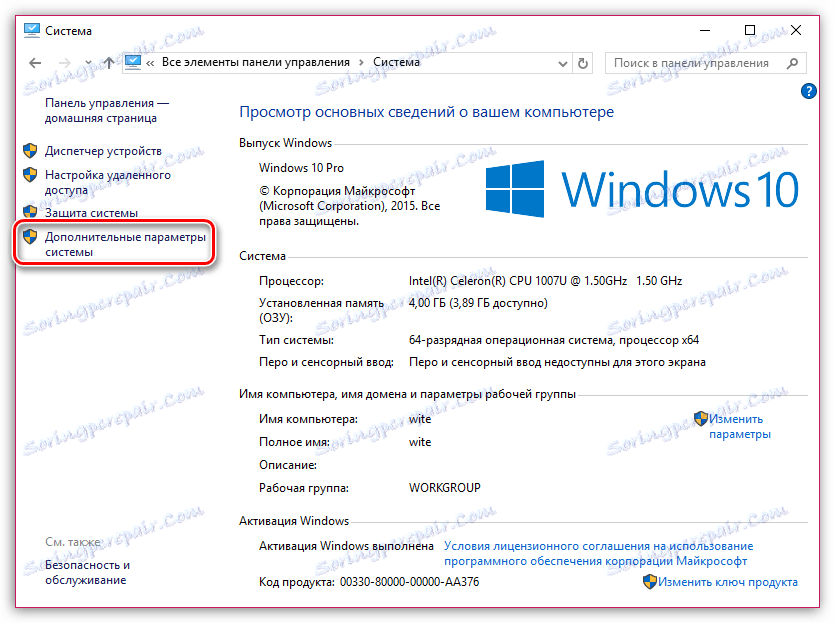Select '64-разрядная операционная система' value
Screen dimensions: 835x623
(511, 340)
